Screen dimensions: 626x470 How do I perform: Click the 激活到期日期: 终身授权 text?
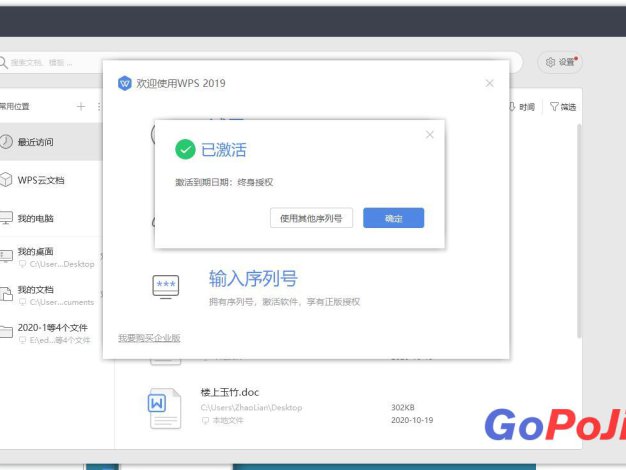coord(224,182)
